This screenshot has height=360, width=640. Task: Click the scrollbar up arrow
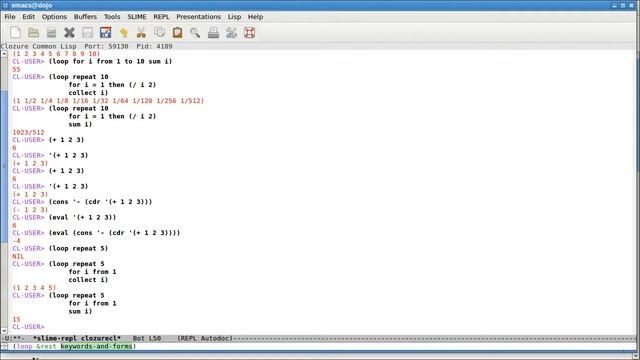click(4, 54)
